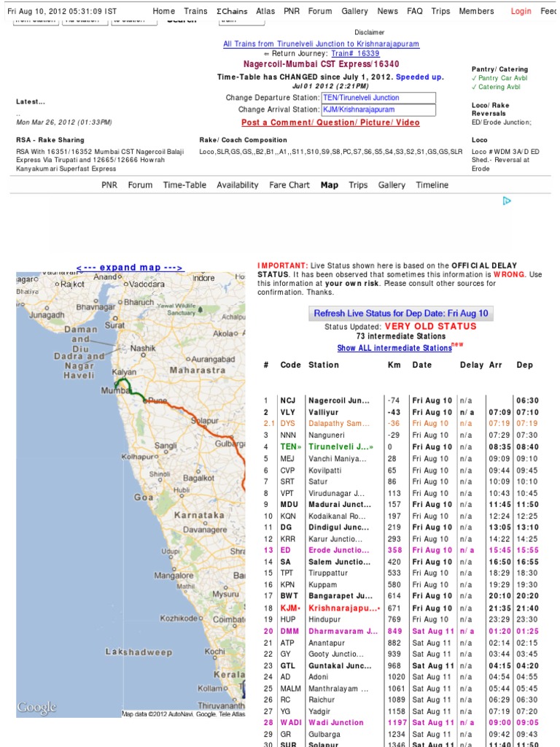The image size is (560, 747).
Task: Click the Krishnarajapu... station name
Action: click(x=344, y=608)
